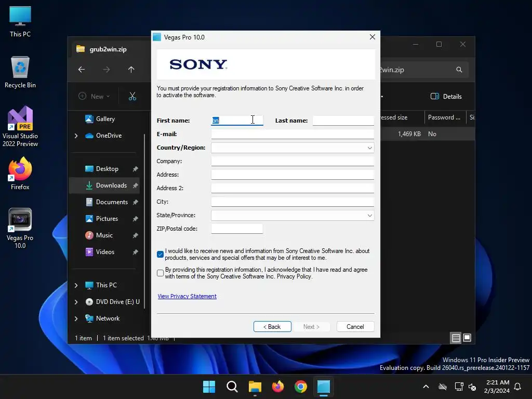Open the Windows Start menu
The image size is (532, 399).
[x=209, y=387]
